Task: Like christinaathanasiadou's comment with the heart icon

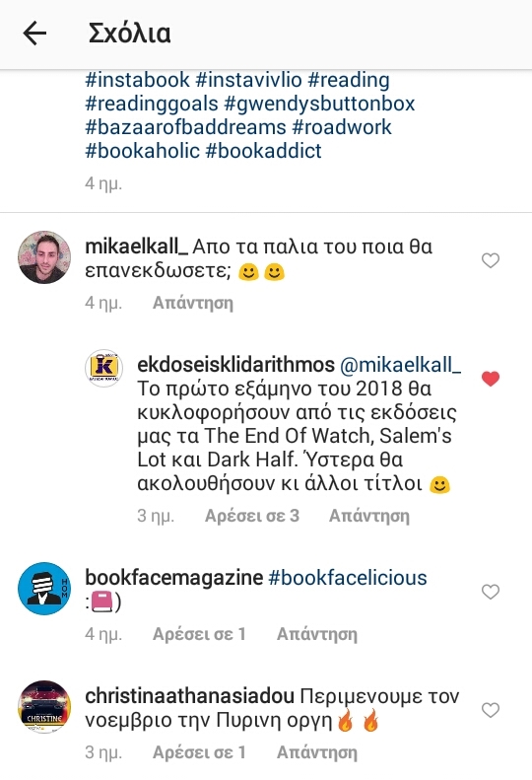Action: pos(491,710)
